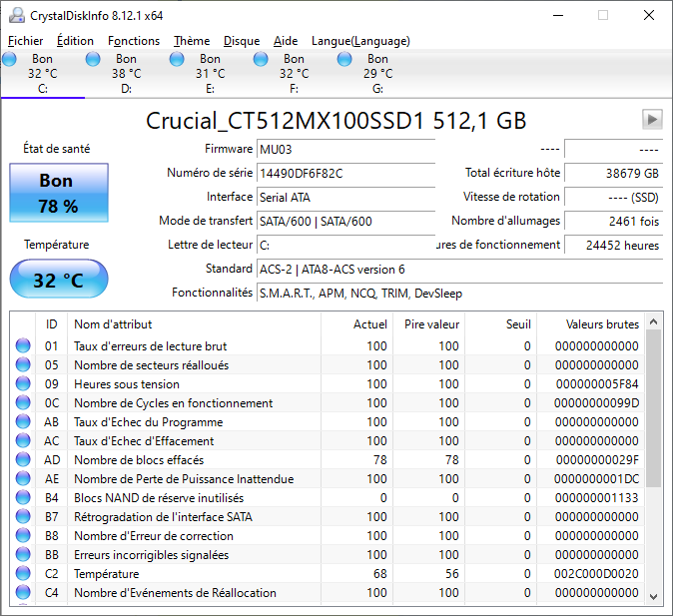Open the Disque menu
673x616 pixels.
click(x=242, y=41)
